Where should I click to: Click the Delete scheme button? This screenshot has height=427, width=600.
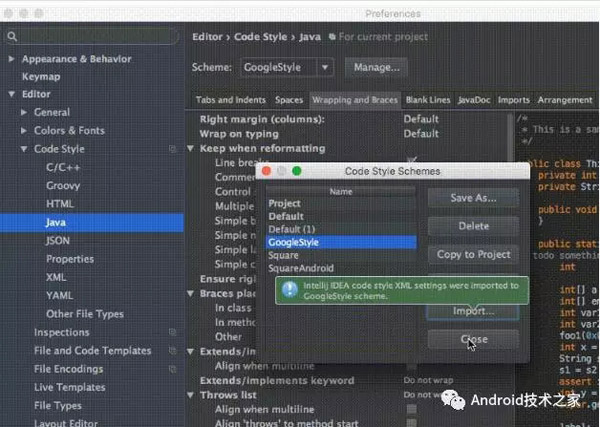[x=473, y=226]
